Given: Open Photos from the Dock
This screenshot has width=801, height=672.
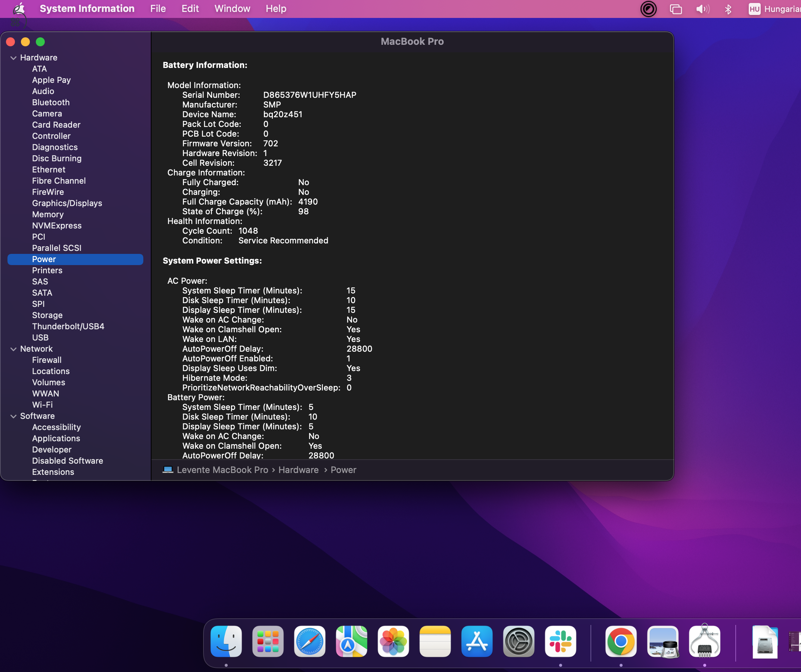Looking at the screenshot, I should click(x=393, y=641).
